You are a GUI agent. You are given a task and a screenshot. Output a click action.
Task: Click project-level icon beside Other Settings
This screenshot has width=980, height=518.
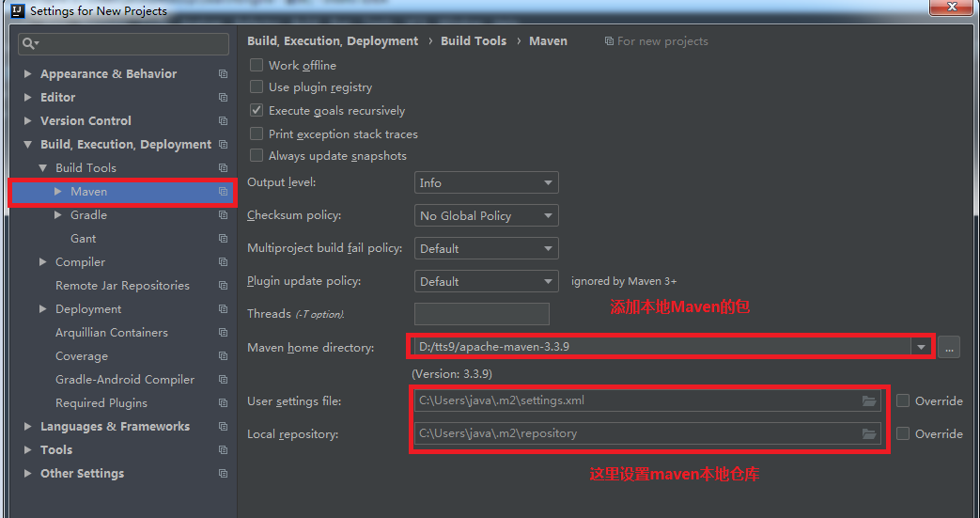point(223,474)
